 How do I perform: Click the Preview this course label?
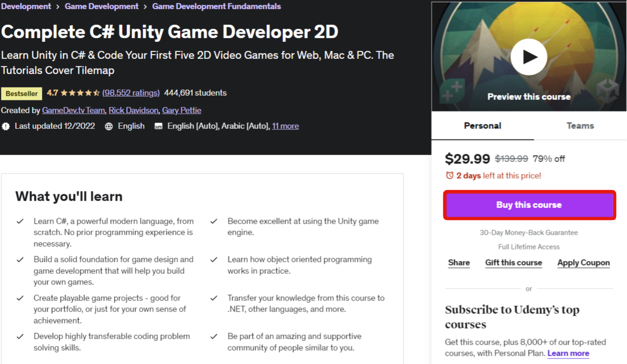tap(529, 97)
